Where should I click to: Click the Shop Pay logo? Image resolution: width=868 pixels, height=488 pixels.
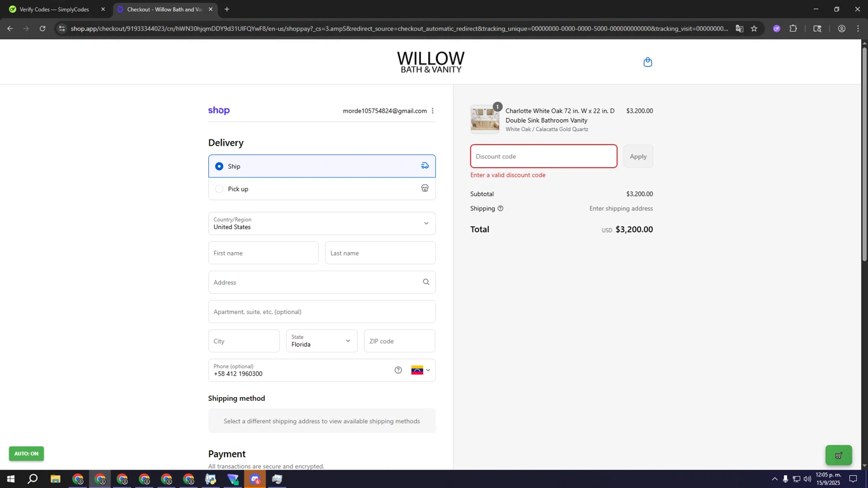pyautogui.click(x=219, y=110)
